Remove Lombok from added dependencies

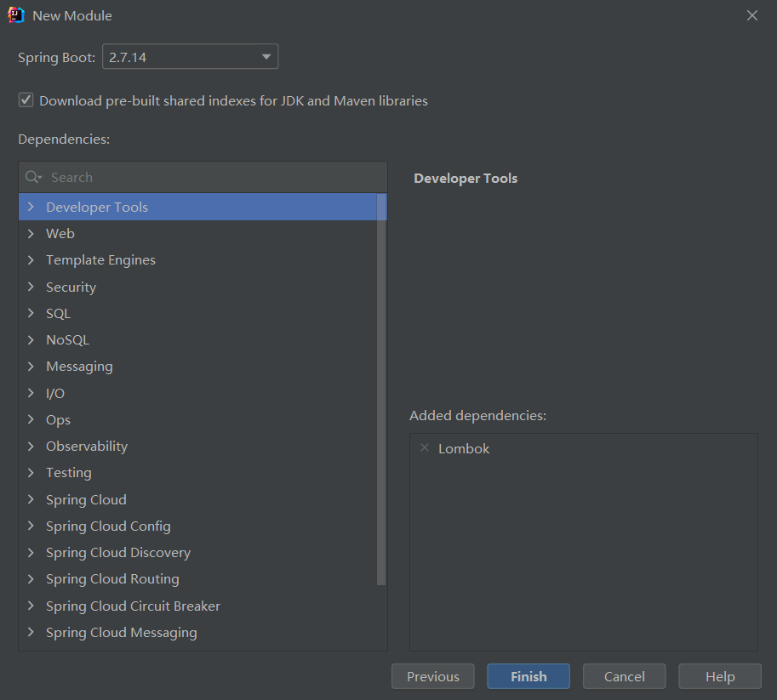coord(425,448)
